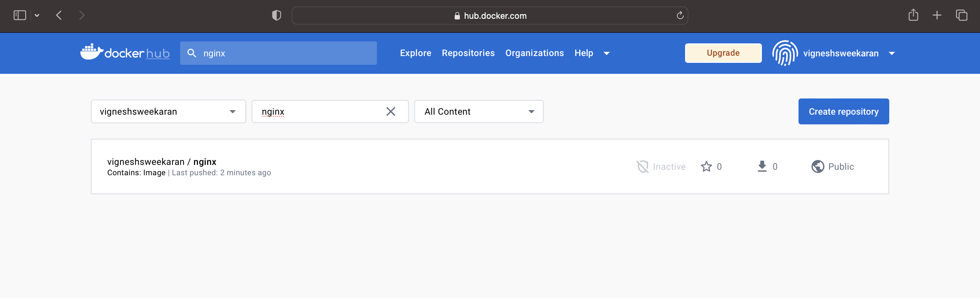Screen dimensions: 980x298
Task: Open the Repositories menu item
Action: 468,53
